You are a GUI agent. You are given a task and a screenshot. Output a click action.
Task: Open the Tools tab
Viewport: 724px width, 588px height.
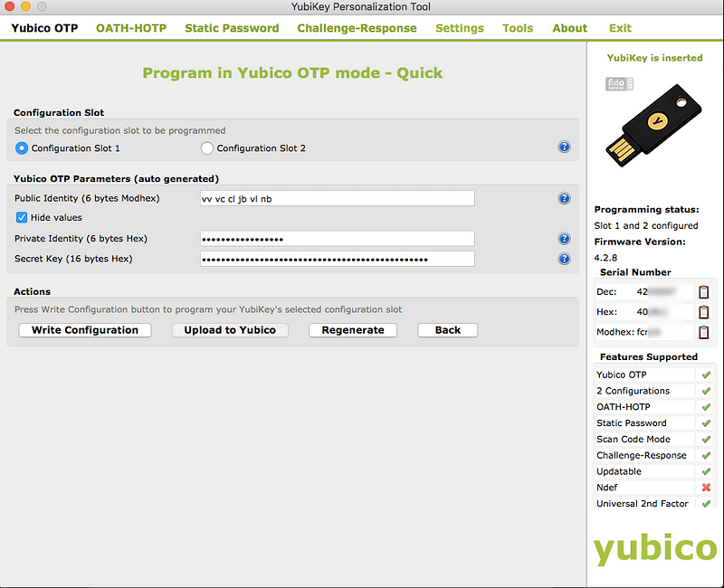(518, 28)
